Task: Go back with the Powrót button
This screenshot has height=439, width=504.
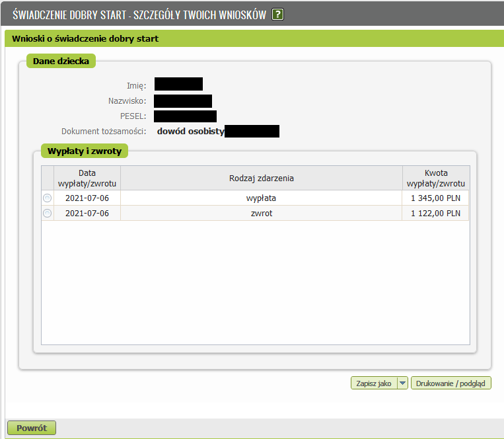Action: pos(32,428)
